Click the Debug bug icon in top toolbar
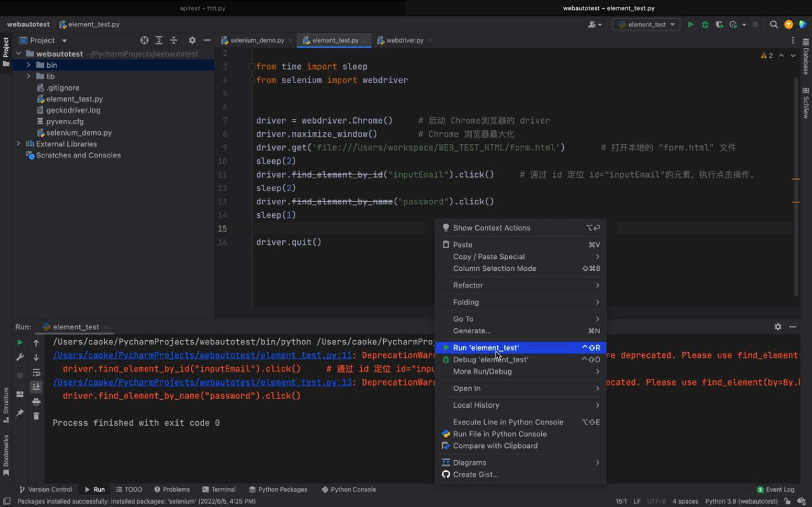 (x=705, y=25)
